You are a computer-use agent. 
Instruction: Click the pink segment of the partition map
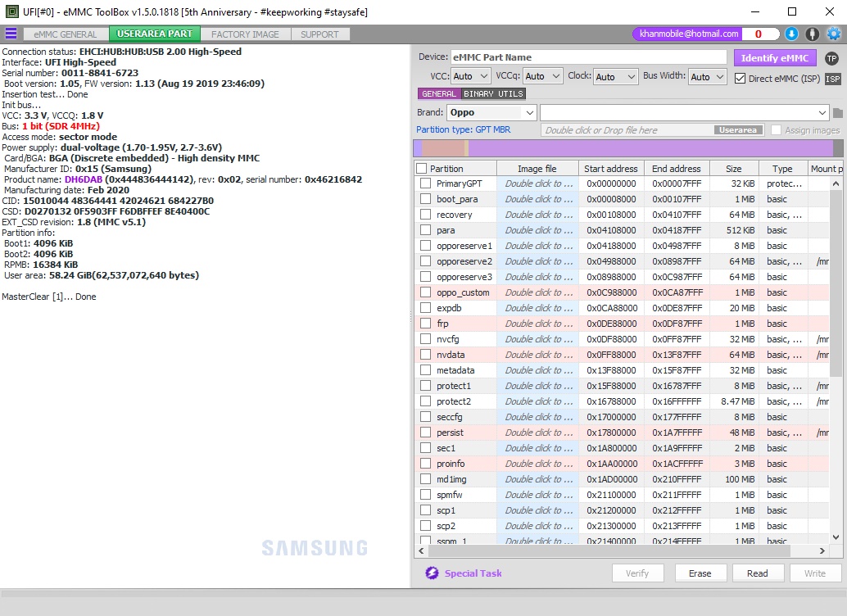coord(443,148)
